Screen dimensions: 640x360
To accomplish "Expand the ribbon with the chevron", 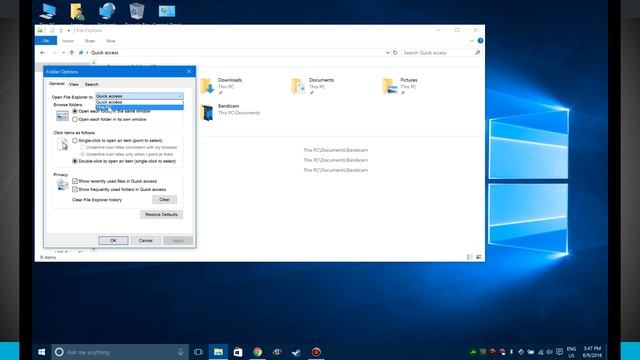I will 471,41.
